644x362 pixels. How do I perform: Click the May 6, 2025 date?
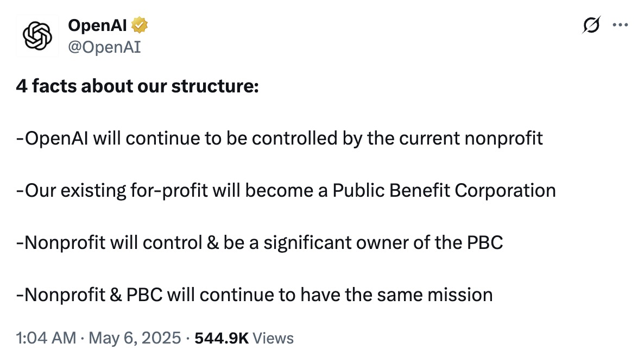pos(134,338)
